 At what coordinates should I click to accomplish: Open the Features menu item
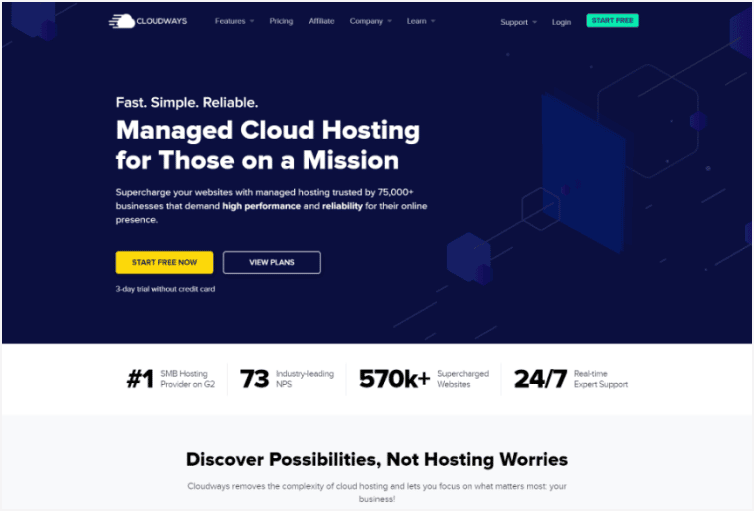click(x=230, y=21)
